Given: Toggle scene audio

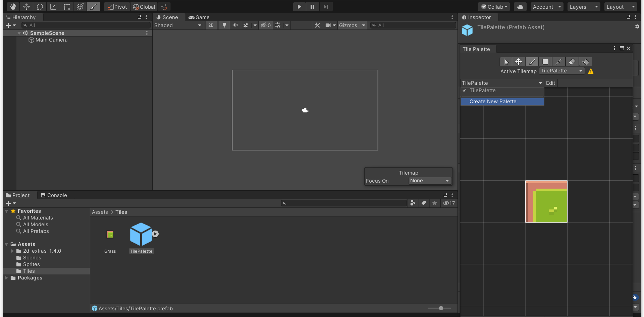Looking at the screenshot, I should [x=235, y=25].
